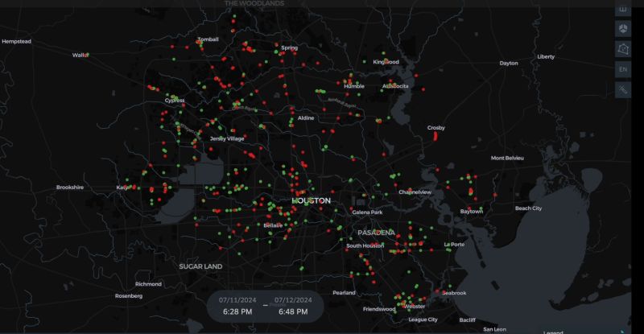The image size is (644, 334).
Task: Click the red point cluster below Crosby
Action: pos(436,135)
